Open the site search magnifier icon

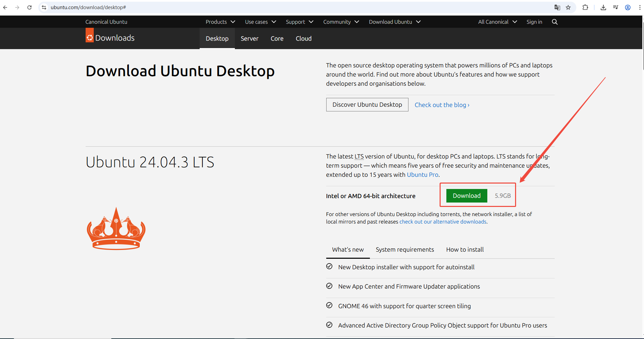tap(554, 22)
